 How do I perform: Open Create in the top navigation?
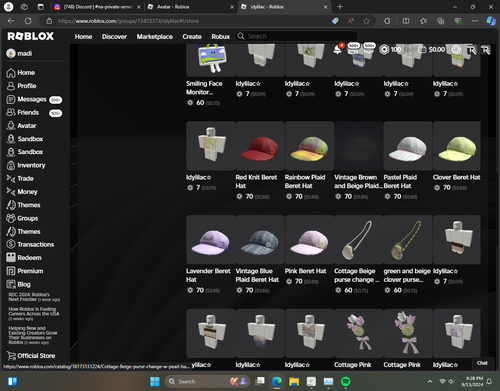click(x=192, y=37)
